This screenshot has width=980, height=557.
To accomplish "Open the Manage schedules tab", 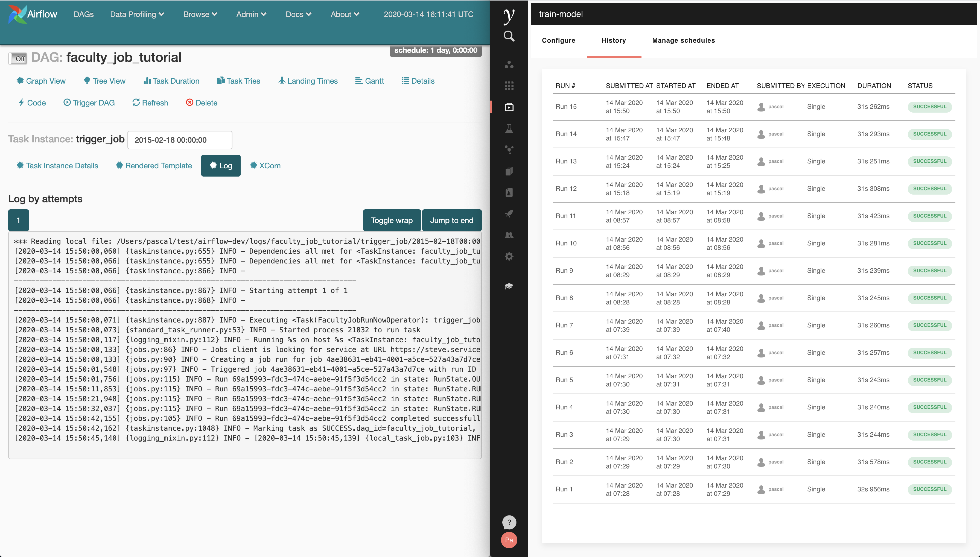I will (x=683, y=40).
